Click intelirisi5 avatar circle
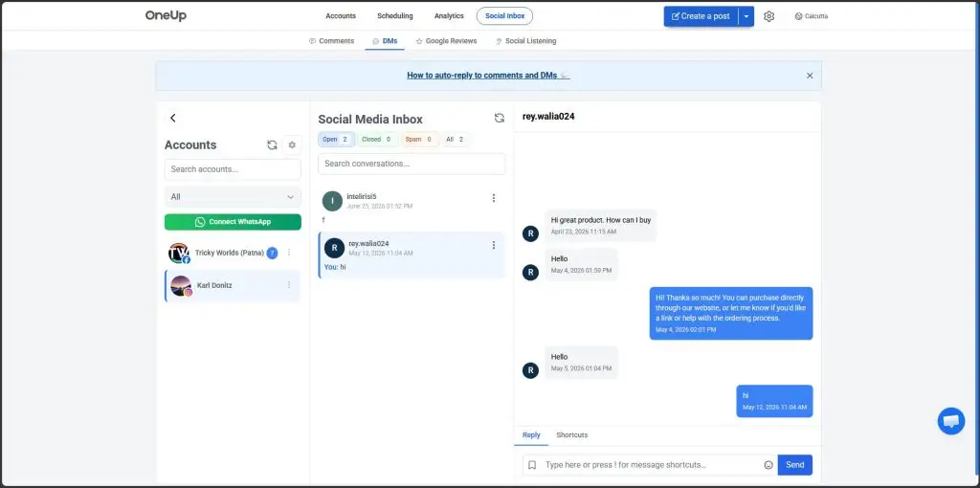 (332, 201)
